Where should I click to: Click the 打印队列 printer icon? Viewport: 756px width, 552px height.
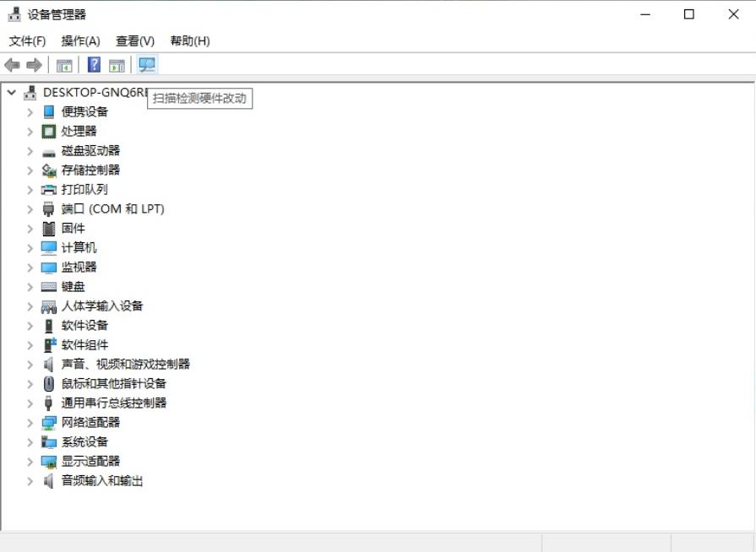click(49, 189)
